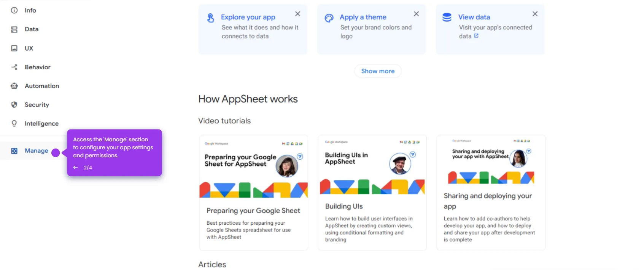Click 'Learn how to add co-authors' text

(x=489, y=229)
